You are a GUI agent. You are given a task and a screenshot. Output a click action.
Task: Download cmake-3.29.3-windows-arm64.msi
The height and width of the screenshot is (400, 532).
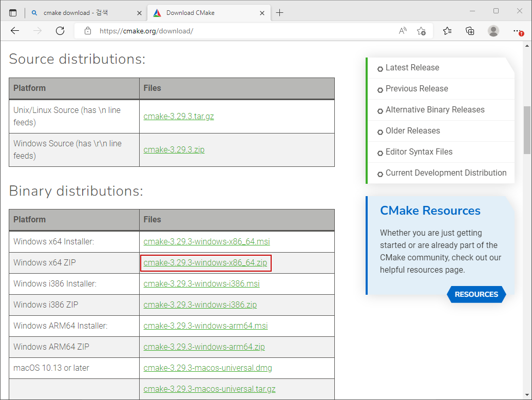[205, 326]
